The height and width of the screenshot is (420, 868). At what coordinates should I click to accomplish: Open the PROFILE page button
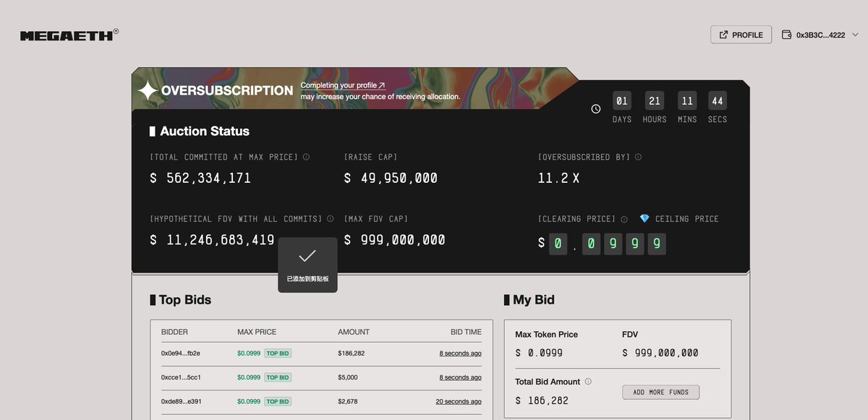(741, 35)
